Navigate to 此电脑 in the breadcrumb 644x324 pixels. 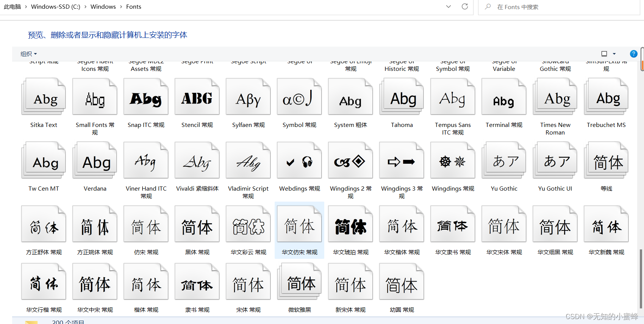click(x=12, y=7)
